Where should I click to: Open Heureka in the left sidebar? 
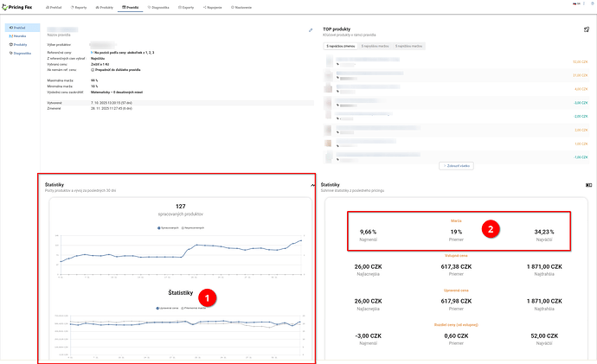[x=19, y=35]
